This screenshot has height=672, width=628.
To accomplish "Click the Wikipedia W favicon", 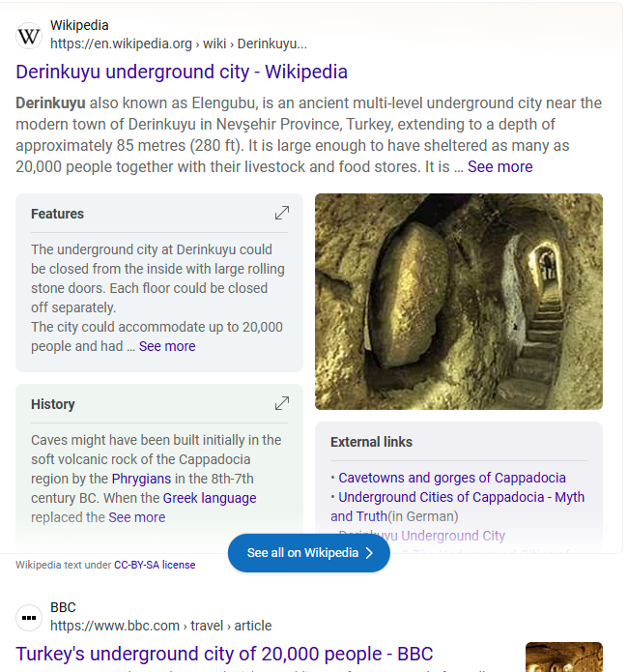I will tap(29, 36).
